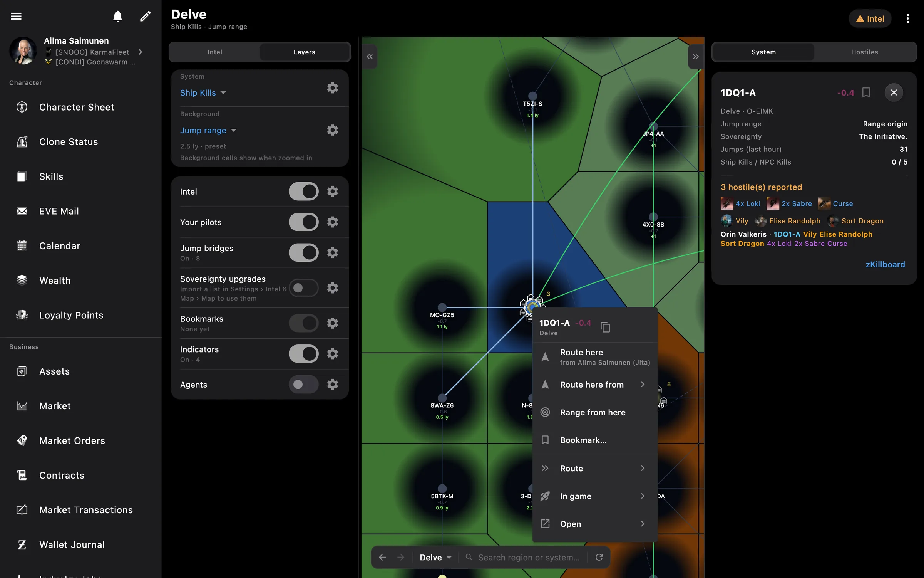Click pilot Vily in hostiles list

click(735, 221)
